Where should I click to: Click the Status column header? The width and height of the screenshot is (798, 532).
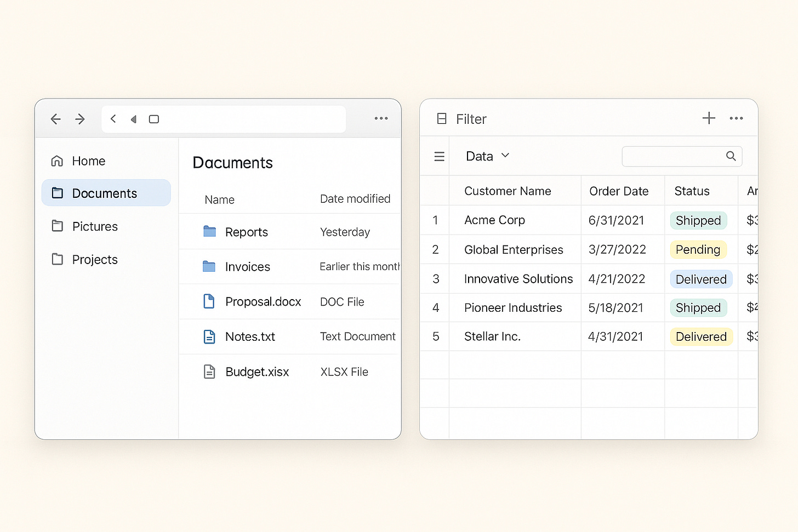coord(692,191)
